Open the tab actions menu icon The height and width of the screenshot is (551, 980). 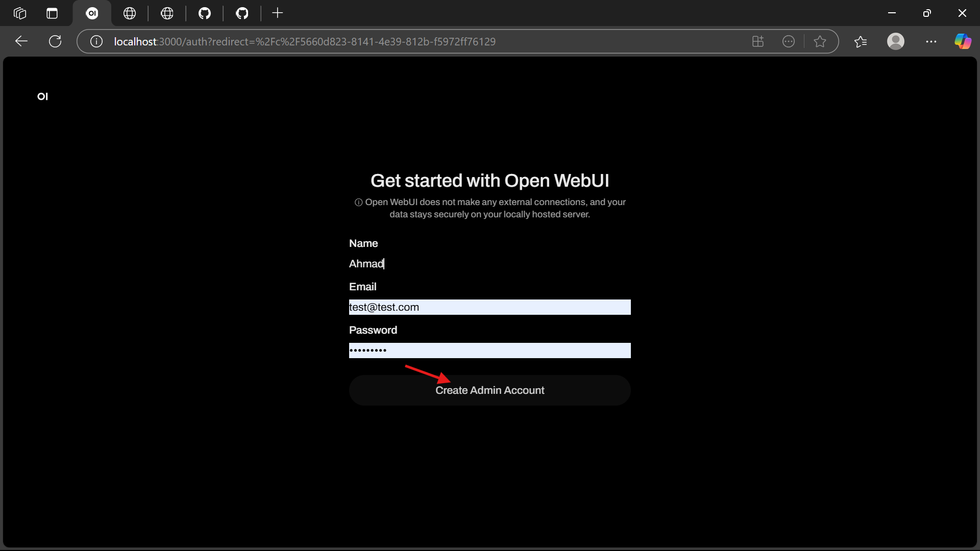point(52,13)
